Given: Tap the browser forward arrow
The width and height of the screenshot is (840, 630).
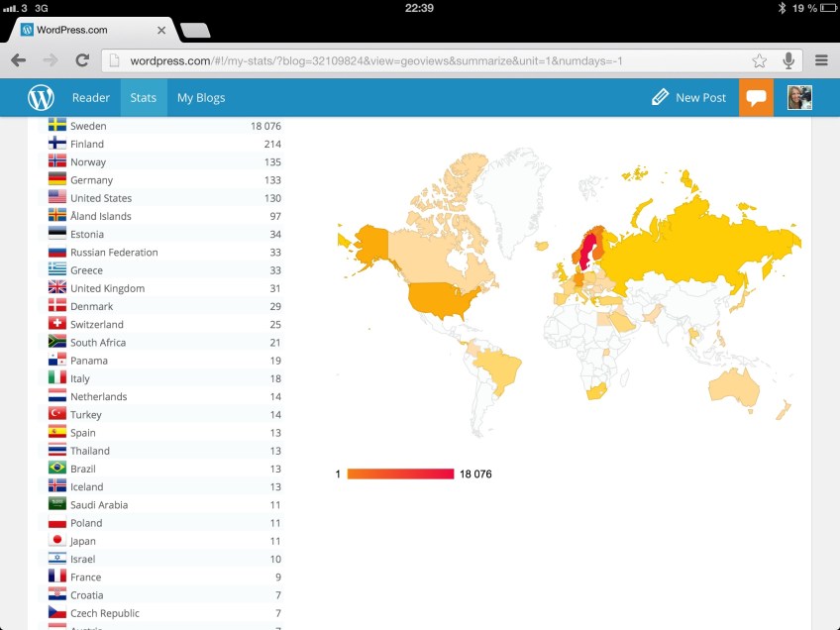Looking at the screenshot, I should (50, 60).
